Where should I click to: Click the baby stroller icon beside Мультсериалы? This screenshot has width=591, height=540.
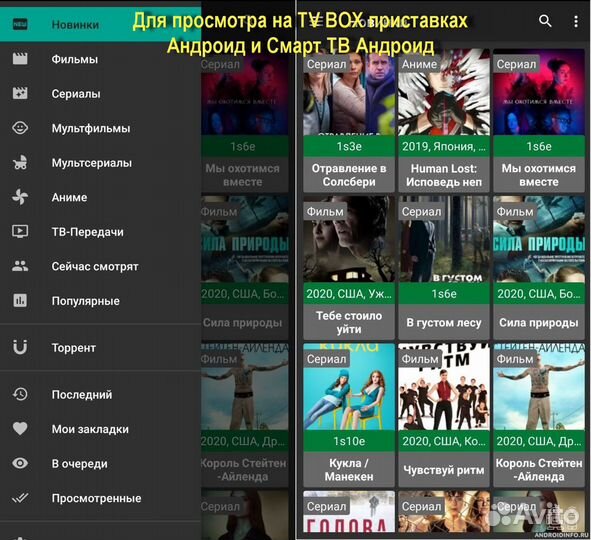click(20, 162)
